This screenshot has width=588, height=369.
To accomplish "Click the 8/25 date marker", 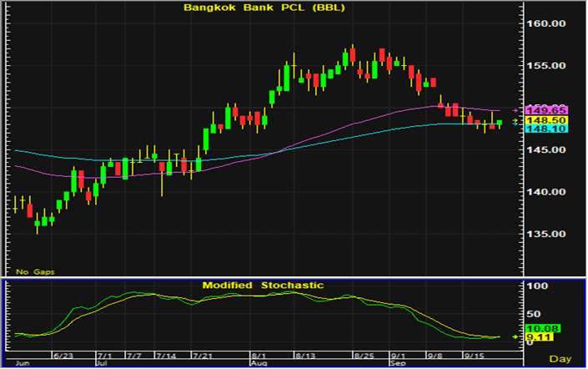I will (364, 354).
